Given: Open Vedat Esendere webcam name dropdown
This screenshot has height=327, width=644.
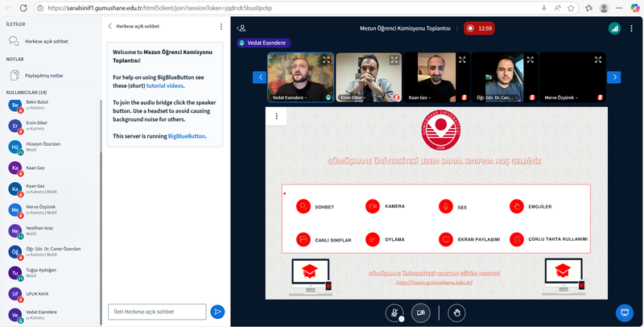Looking at the screenshot, I should tap(290, 97).
